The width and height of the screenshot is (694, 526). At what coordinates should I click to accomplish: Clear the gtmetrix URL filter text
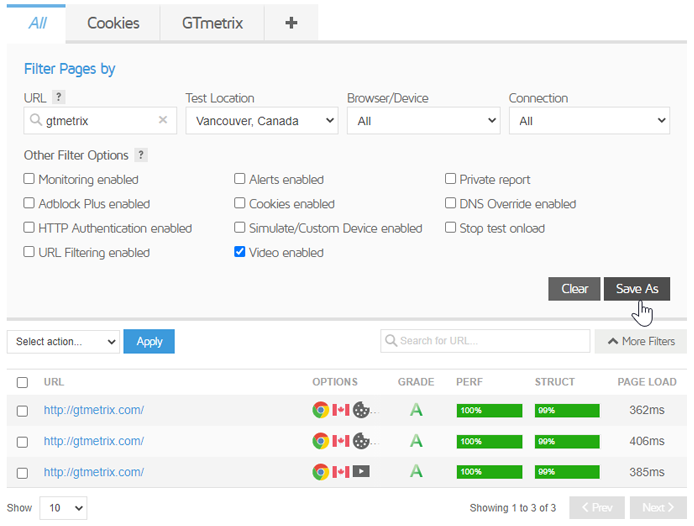(x=163, y=120)
